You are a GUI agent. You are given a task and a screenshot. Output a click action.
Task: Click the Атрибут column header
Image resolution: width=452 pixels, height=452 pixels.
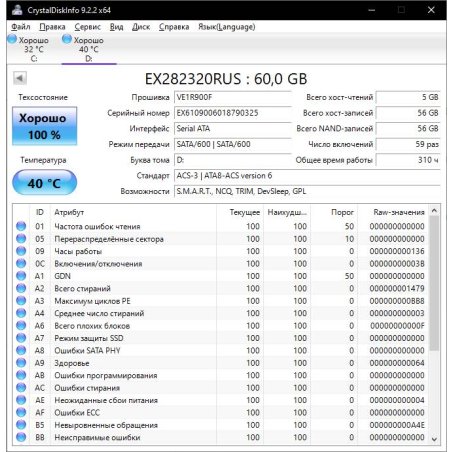pyautogui.click(x=133, y=212)
